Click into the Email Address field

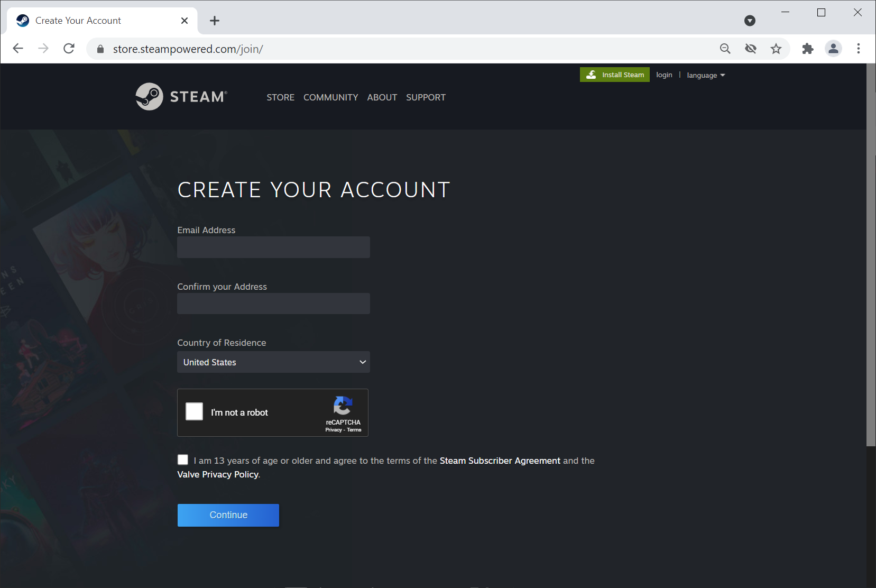273,247
